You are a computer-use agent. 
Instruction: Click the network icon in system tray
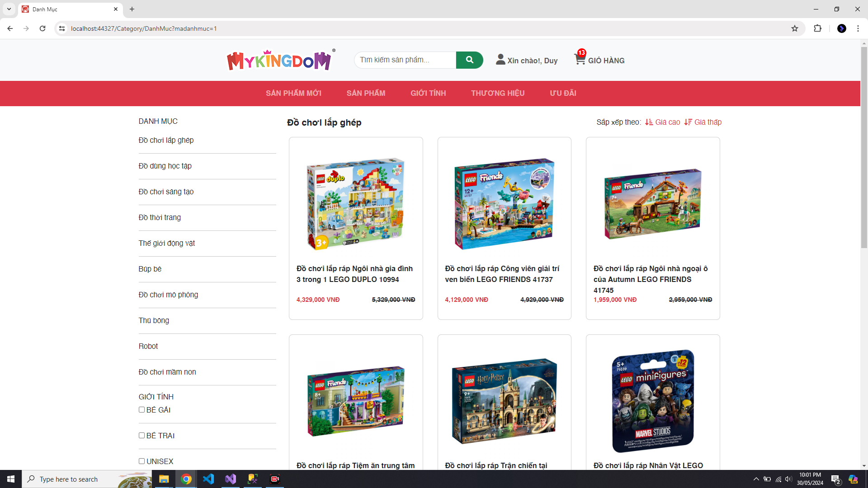(x=778, y=479)
